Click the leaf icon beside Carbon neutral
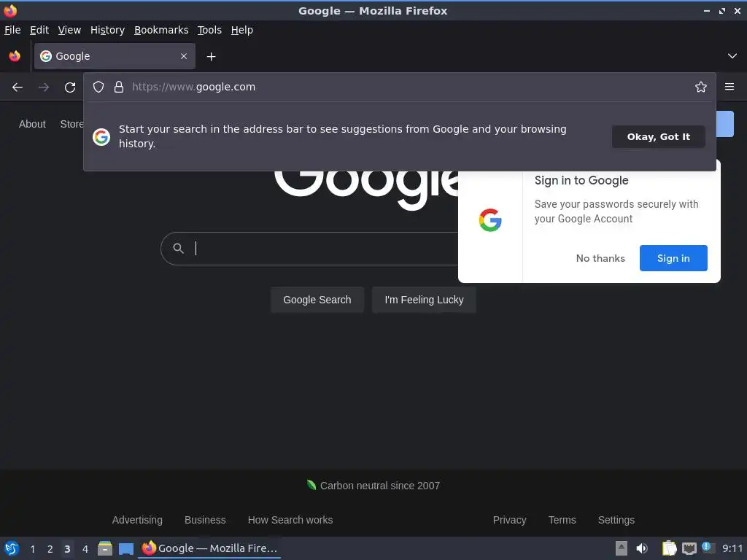Screen dimensions: 747x560 (311, 485)
